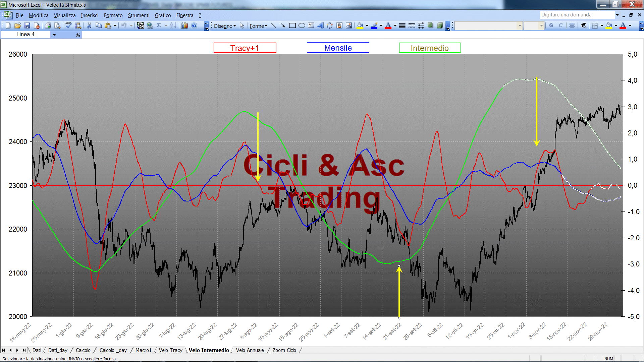Insert Picture from file icon

tap(349, 25)
